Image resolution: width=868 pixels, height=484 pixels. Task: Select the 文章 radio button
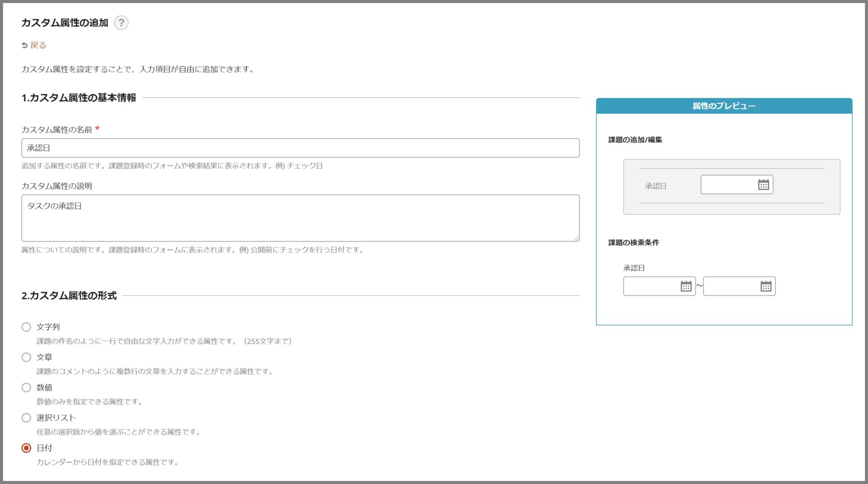26,357
